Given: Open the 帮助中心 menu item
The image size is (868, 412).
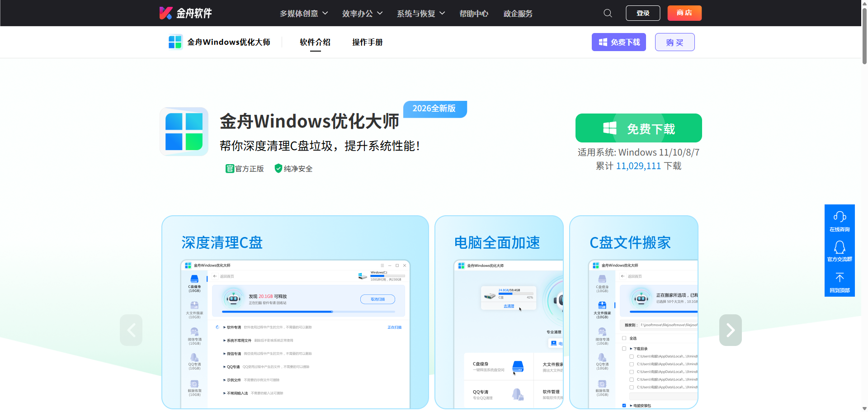Looking at the screenshot, I should tap(473, 13).
